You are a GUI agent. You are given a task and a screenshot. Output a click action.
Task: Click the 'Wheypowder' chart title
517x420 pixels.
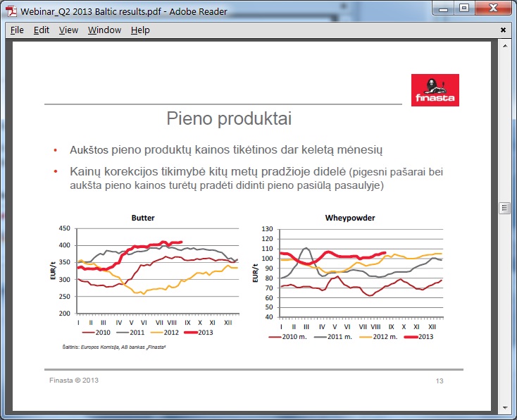pos(350,218)
